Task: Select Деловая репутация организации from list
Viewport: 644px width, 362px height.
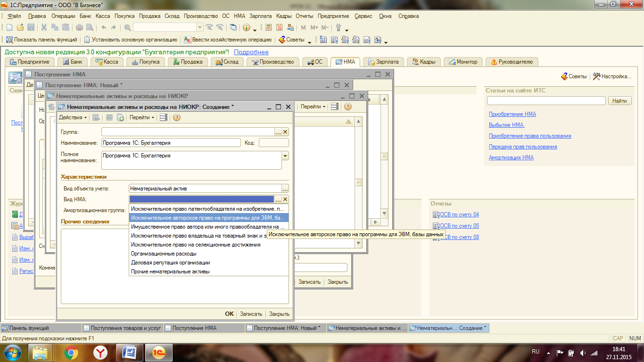Action: click(x=208, y=263)
